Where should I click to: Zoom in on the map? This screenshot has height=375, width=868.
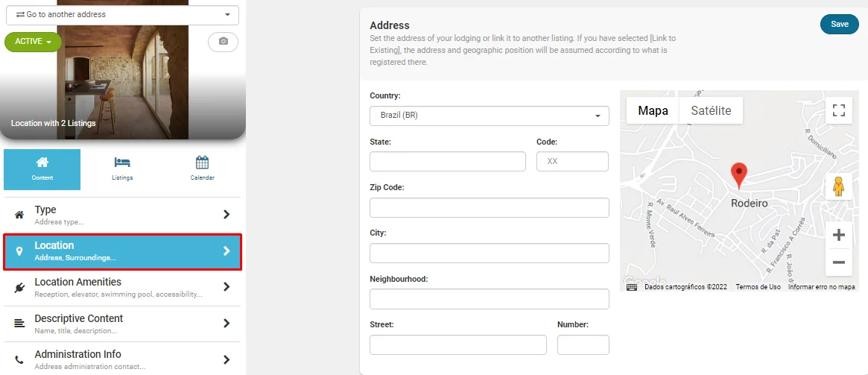[x=838, y=236]
